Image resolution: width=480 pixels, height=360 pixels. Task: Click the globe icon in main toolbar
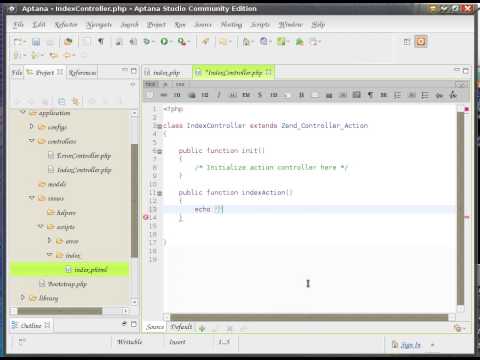(264, 42)
